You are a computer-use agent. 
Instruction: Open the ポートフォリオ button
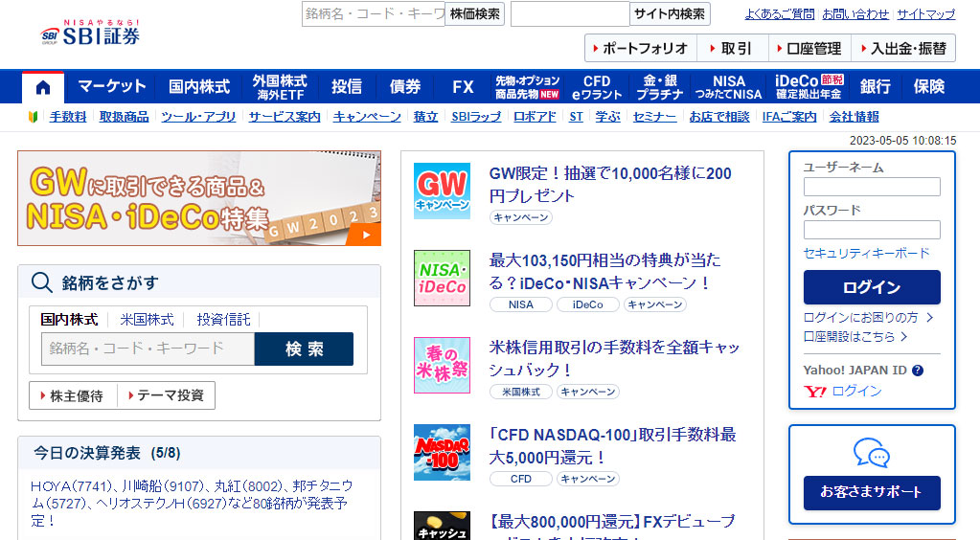641,48
